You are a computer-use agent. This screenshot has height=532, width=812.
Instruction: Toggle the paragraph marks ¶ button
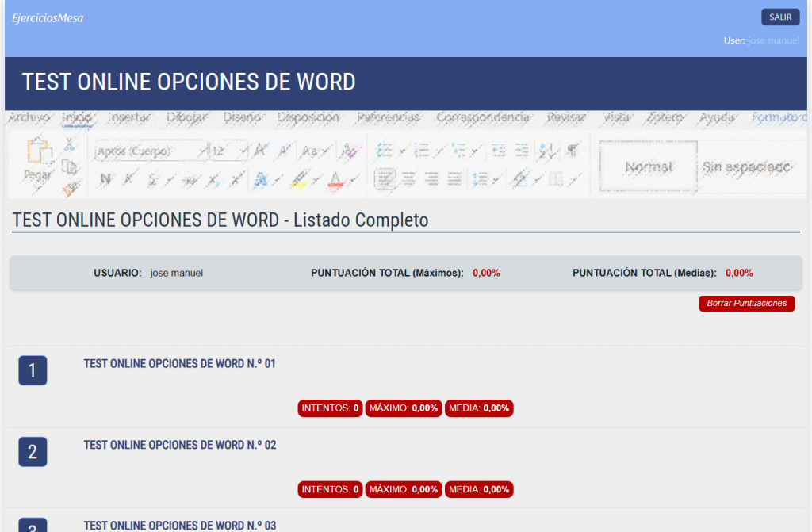(x=573, y=149)
